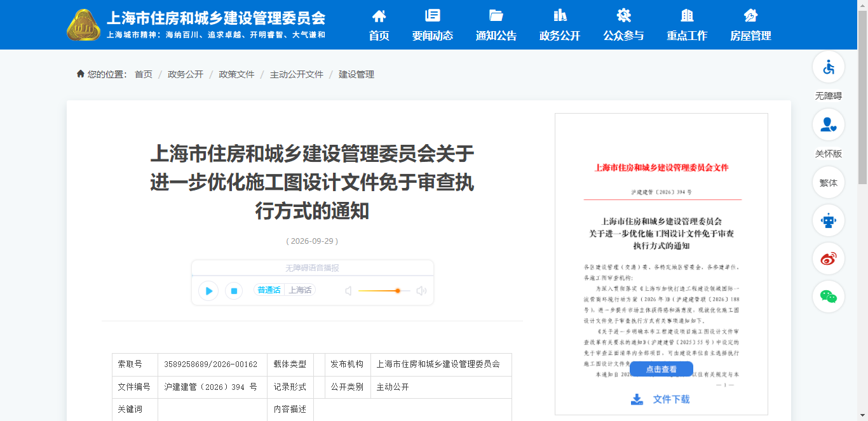Click the 无障碍语音播报 label
868x421 pixels.
coord(312,268)
